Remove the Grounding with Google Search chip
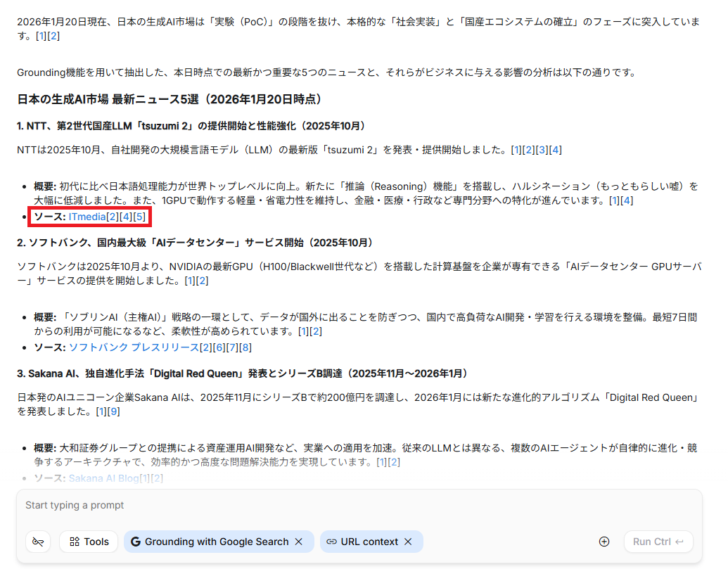 click(299, 542)
